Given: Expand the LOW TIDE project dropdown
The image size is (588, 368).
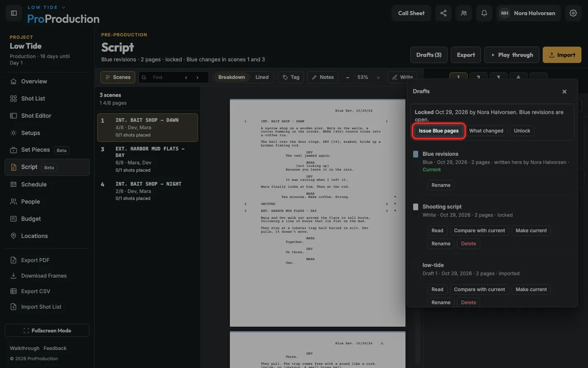Looking at the screenshot, I should click(x=46, y=7).
